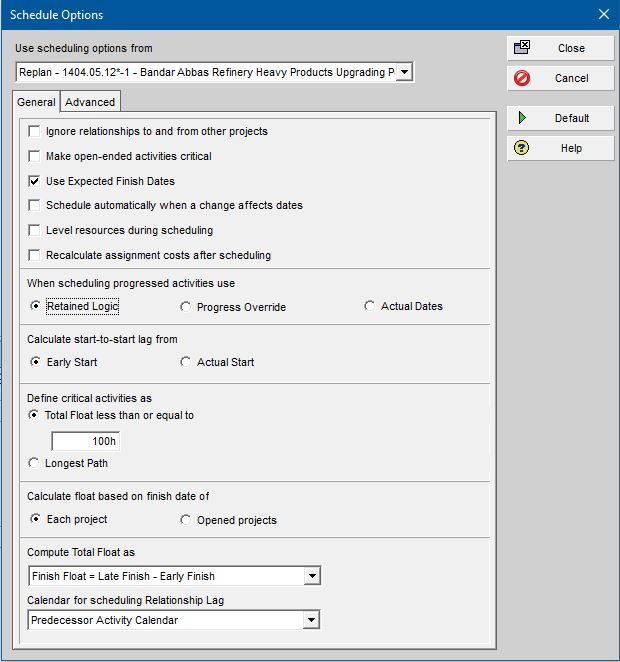Click the Close button icon
Screen dimensions: 620x662
[x=522, y=48]
